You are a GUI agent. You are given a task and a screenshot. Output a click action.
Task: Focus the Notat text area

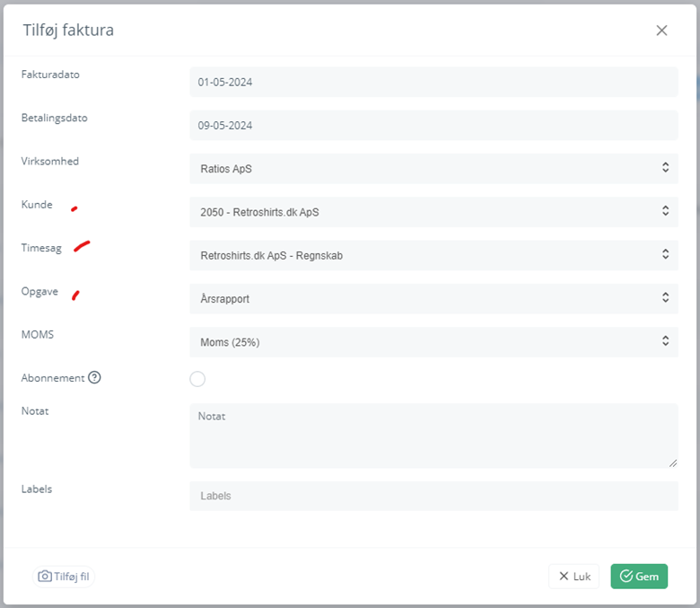coord(433,436)
